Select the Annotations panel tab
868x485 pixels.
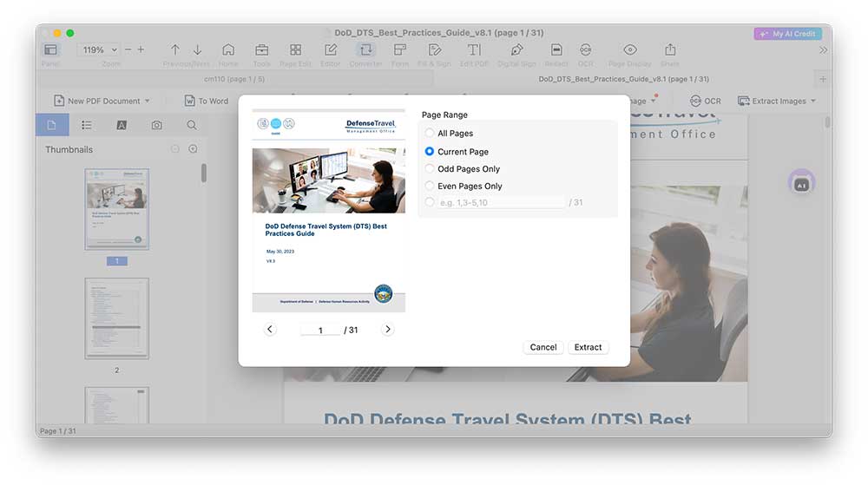[122, 125]
